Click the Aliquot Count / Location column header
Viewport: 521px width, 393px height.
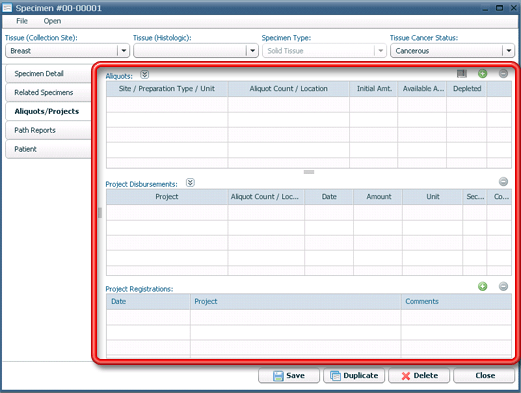[289, 89]
